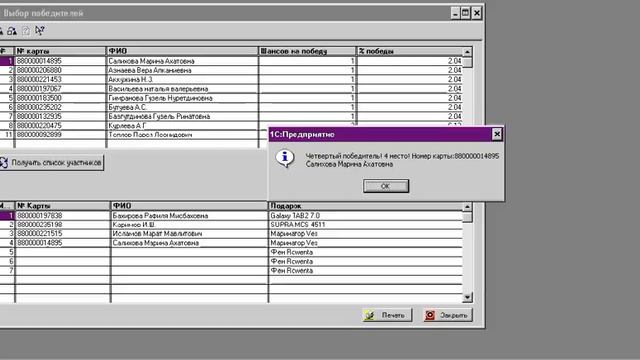Select winner card 880000221515
The image size is (640, 360).
tap(62, 233)
